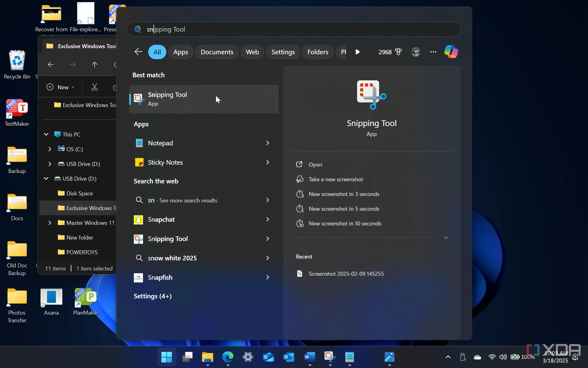Click Windows Start button on taskbar

click(x=167, y=357)
